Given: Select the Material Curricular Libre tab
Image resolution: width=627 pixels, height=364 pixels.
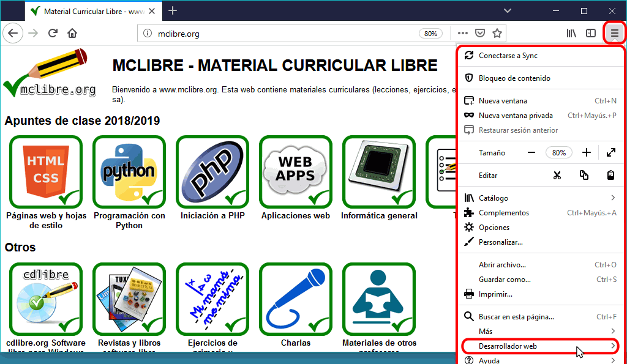Looking at the screenshot, I should coord(93,11).
